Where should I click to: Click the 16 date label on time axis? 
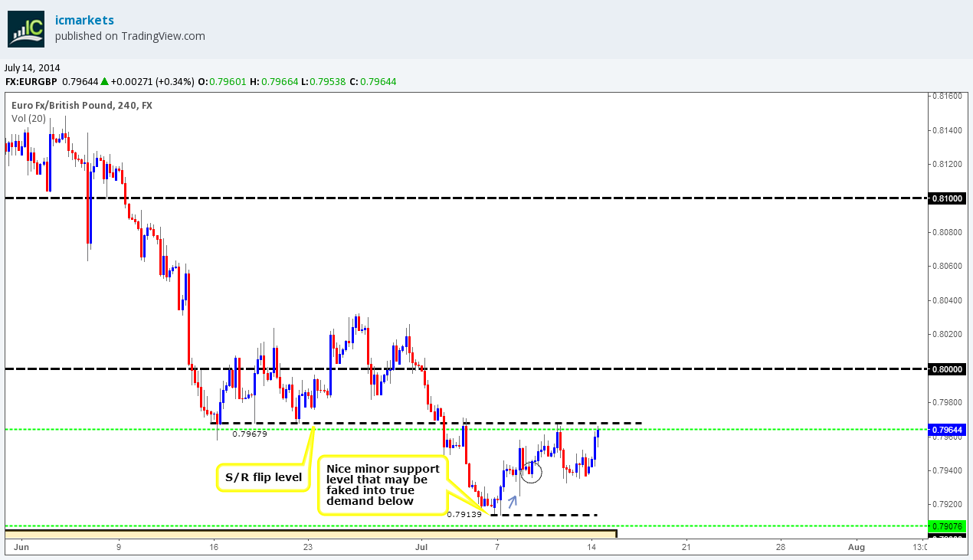pos(214,547)
